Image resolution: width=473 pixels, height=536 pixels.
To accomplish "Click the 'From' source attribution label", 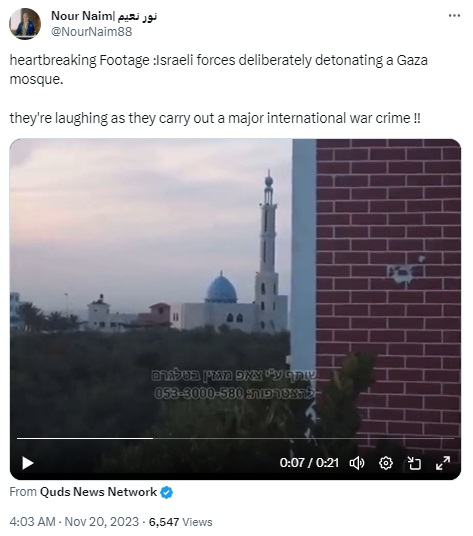I will (x=23, y=492).
